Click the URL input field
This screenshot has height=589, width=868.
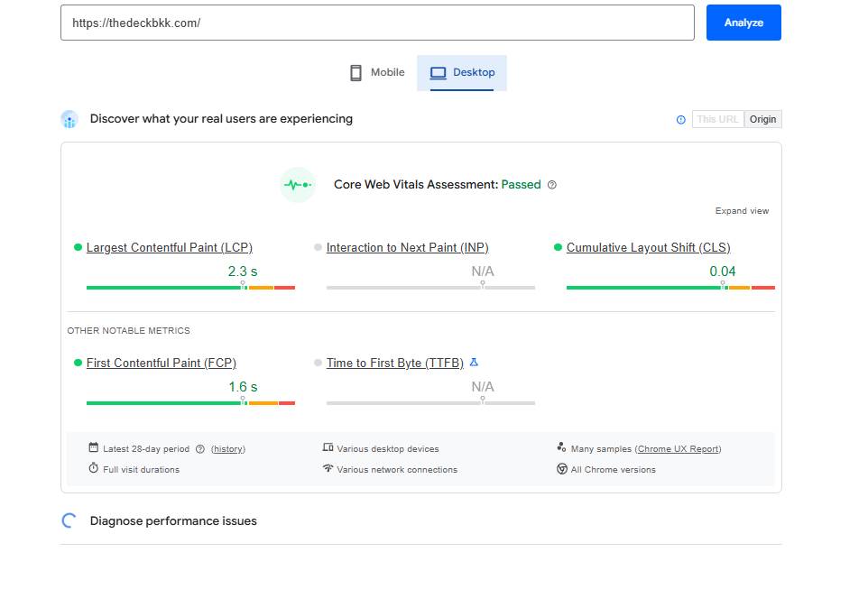[x=377, y=23]
